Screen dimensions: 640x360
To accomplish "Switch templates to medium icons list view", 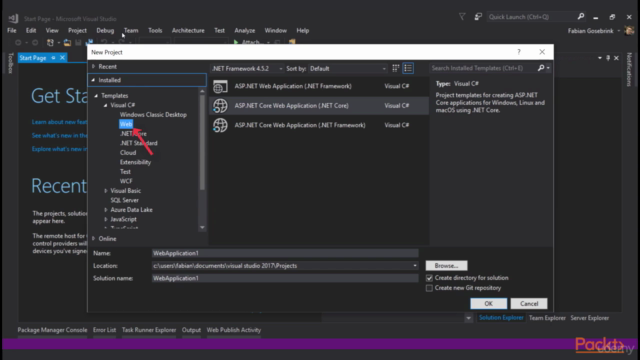I will 408,68.
